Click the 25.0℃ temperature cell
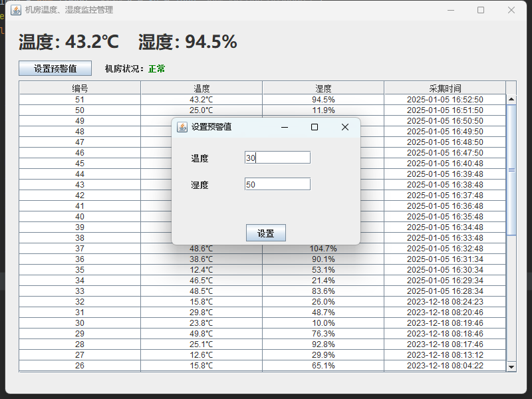 pyautogui.click(x=201, y=110)
